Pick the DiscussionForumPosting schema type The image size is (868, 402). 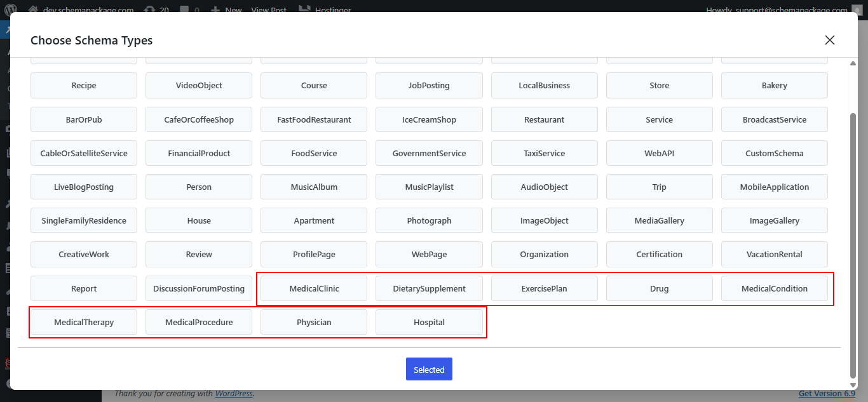pyautogui.click(x=199, y=288)
